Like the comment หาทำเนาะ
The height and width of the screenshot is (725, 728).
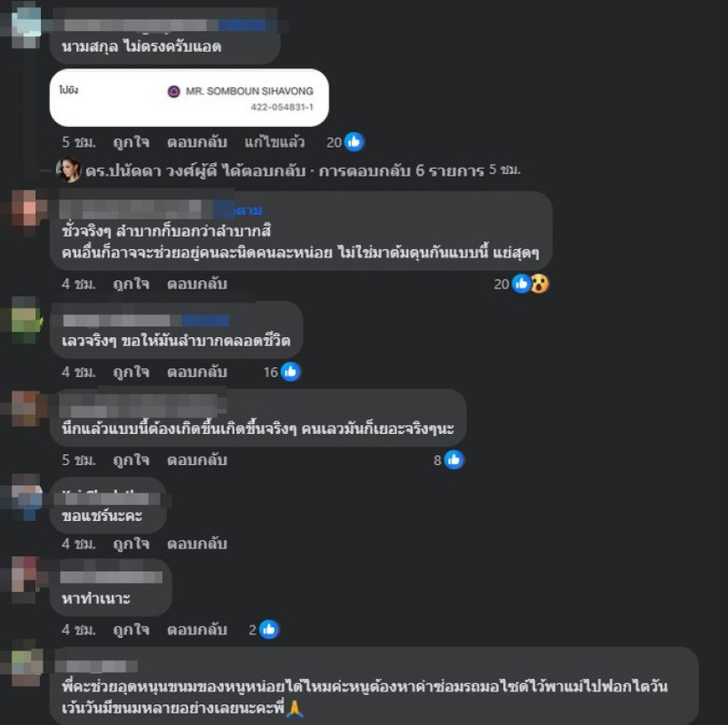click(131, 630)
